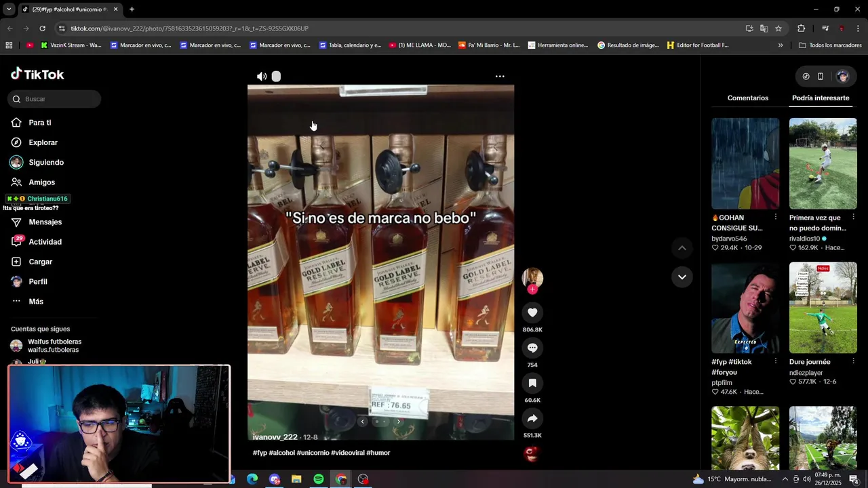Viewport: 868px width, 488px height.
Task: Bookmark this page with the star icon
Action: pyautogui.click(x=778, y=28)
